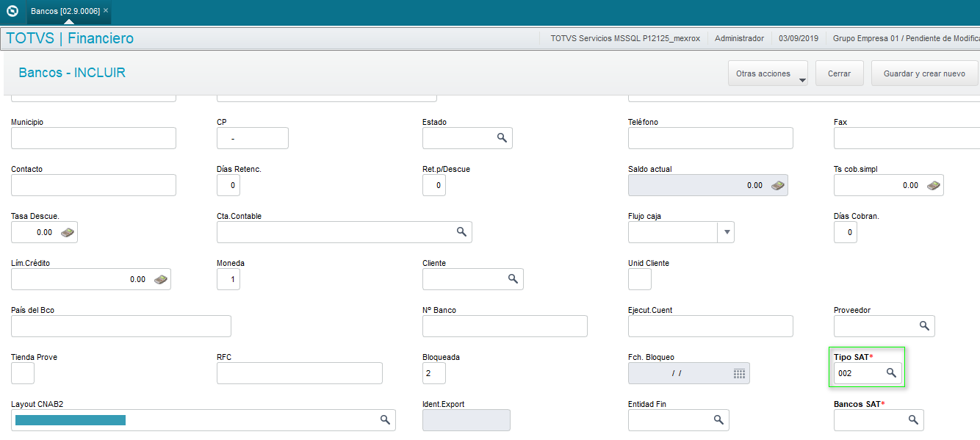Screen dimensions: 980x440
Task: Open the Lím.Crédito calculator icon
Action: click(x=161, y=279)
